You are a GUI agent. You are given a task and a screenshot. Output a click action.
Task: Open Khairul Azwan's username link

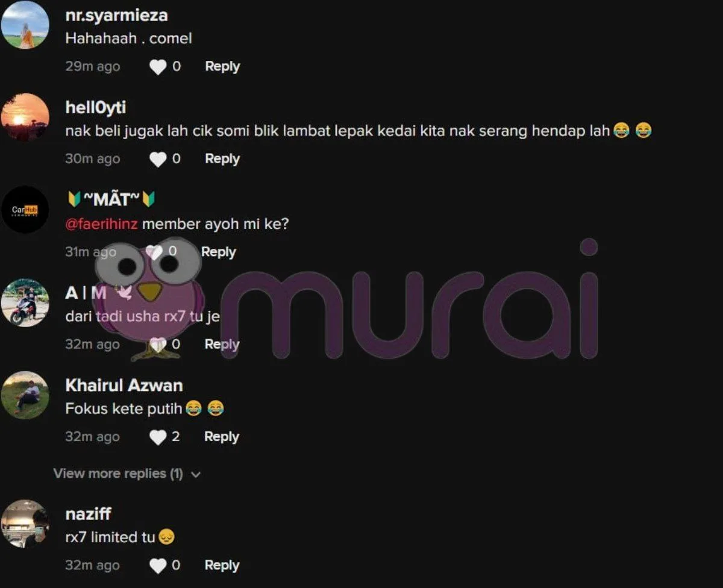124,386
